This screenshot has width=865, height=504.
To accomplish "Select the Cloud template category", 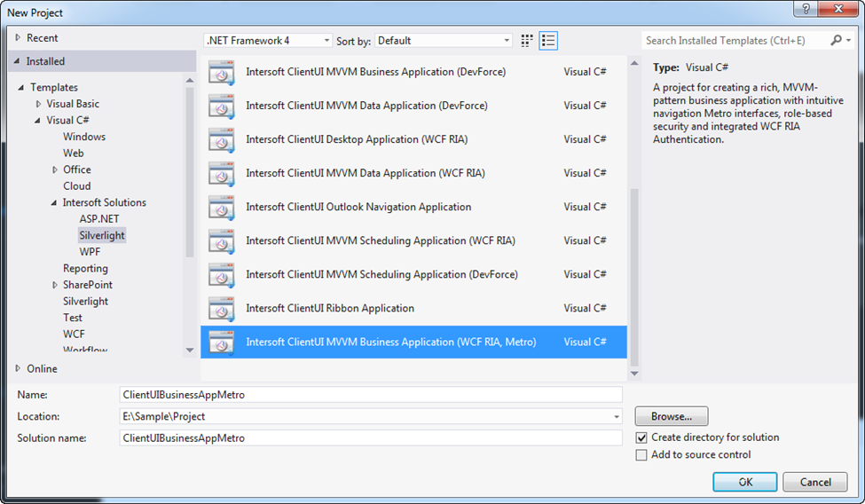I will tap(76, 186).
